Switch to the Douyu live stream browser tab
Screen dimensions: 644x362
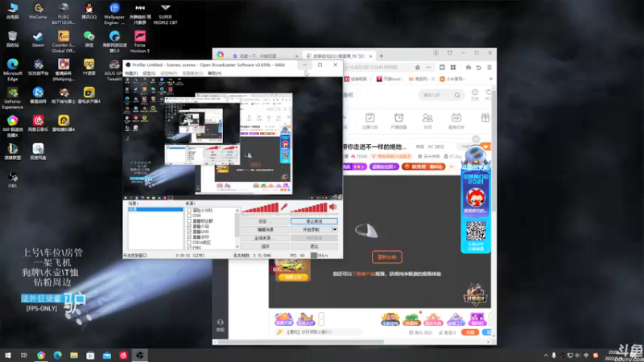pos(338,56)
